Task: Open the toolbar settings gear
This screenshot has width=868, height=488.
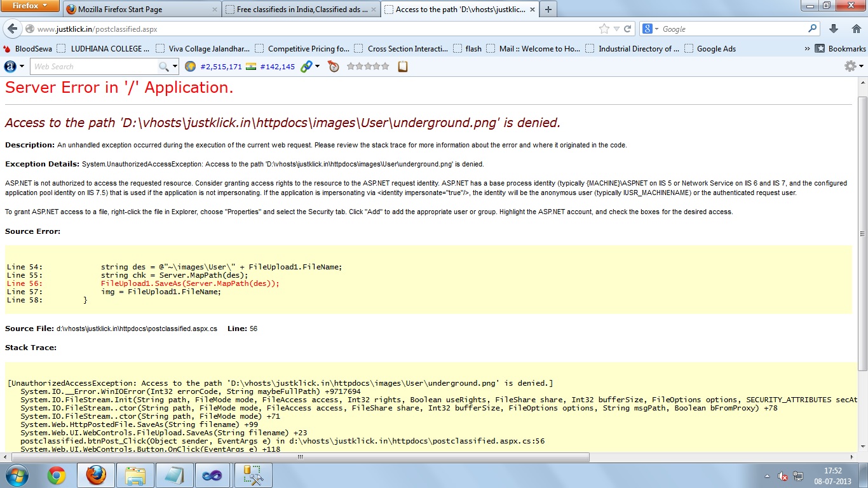Action: [x=850, y=66]
